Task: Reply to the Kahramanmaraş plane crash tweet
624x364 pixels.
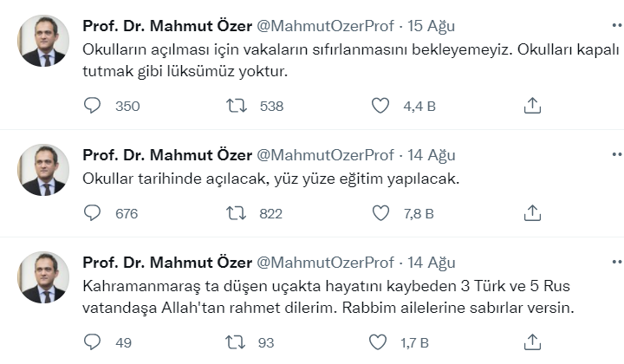Action: coord(94,342)
